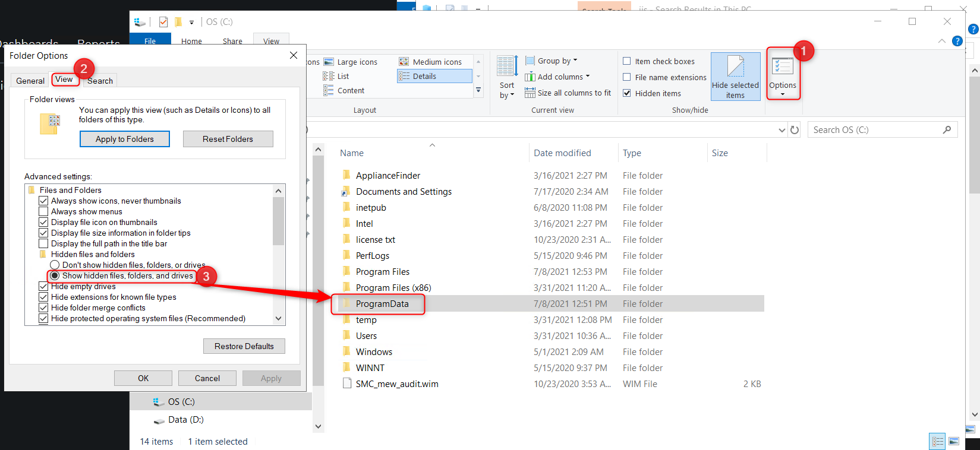This screenshot has width=980, height=450.
Task: Open the Options icon in ribbon
Action: 782,72
